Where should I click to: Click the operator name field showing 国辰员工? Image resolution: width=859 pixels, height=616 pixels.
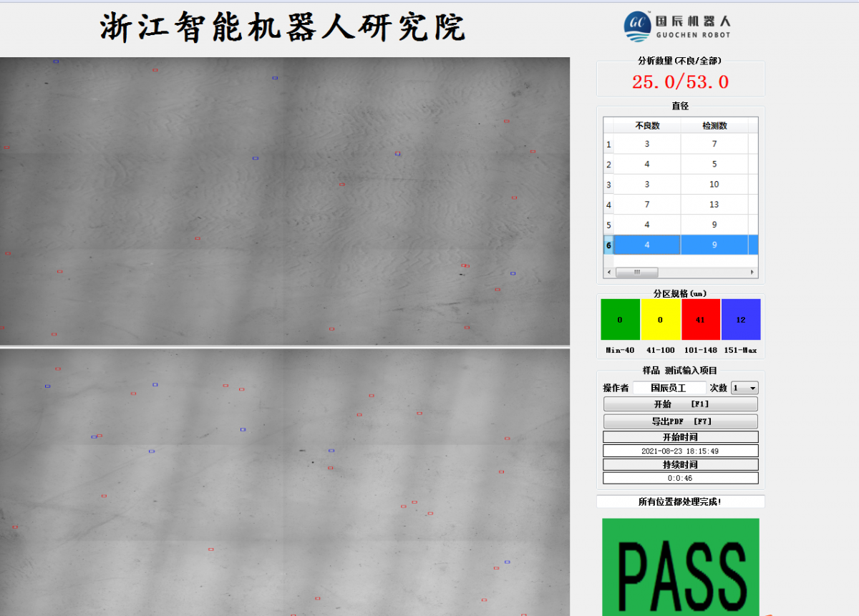tap(669, 387)
